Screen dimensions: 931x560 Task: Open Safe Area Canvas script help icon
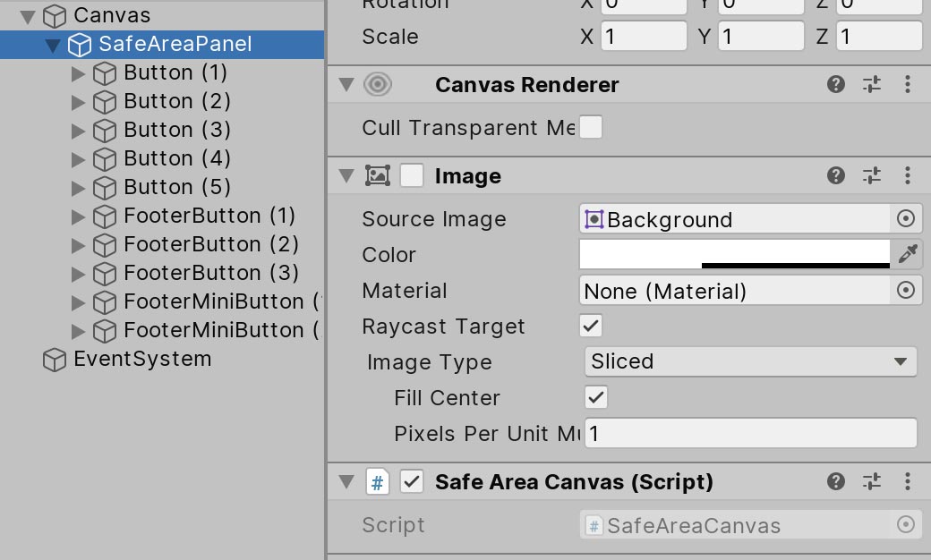coord(836,482)
